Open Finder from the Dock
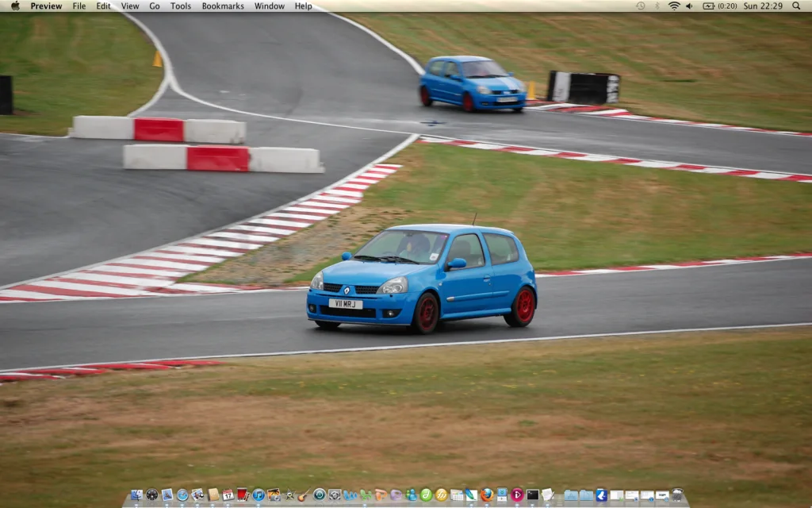This screenshot has width=812, height=508. [136, 495]
